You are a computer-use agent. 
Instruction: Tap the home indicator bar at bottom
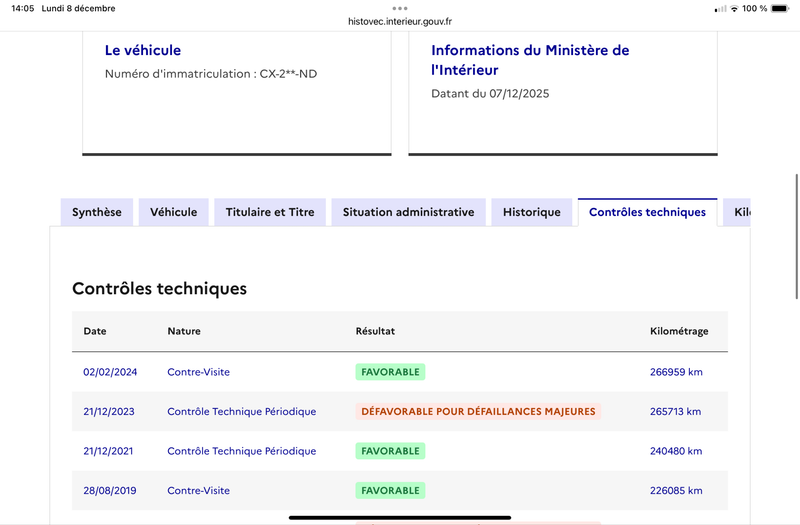click(400, 517)
